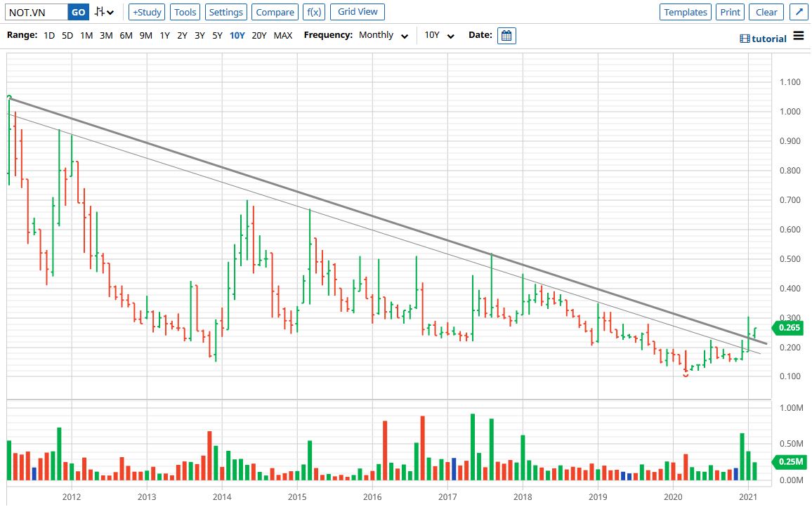Open the Settings menu
This screenshot has width=812, height=507.
[226, 12]
